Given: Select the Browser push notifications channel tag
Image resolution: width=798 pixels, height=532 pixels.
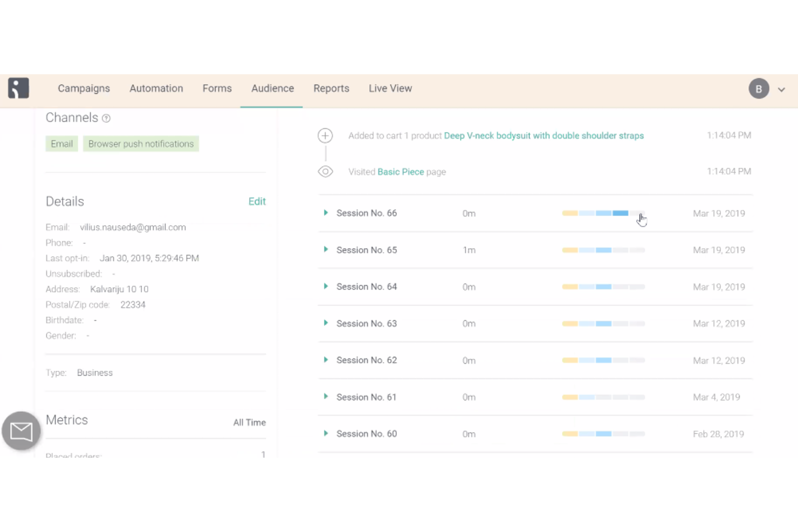Looking at the screenshot, I should (141, 143).
